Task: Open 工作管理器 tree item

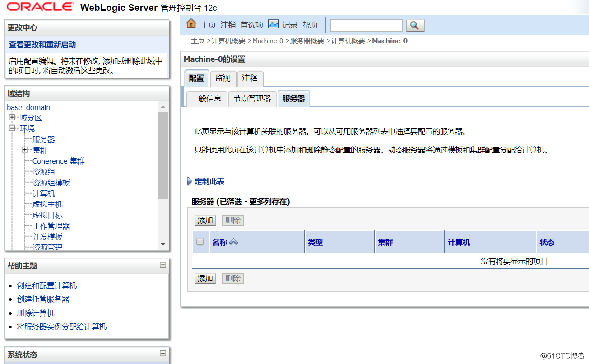Action: coord(51,226)
